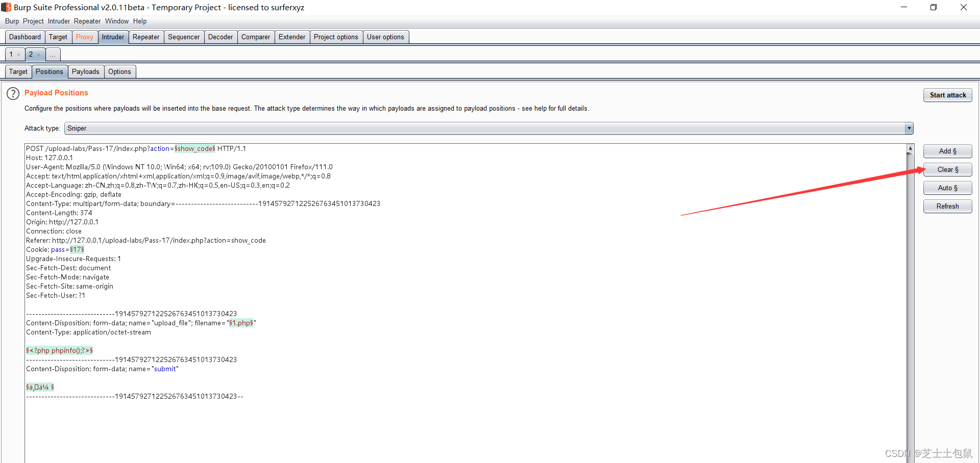The height and width of the screenshot is (463, 980).
Task: Click the request editor scrollbar up arrow
Action: pos(910,148)
